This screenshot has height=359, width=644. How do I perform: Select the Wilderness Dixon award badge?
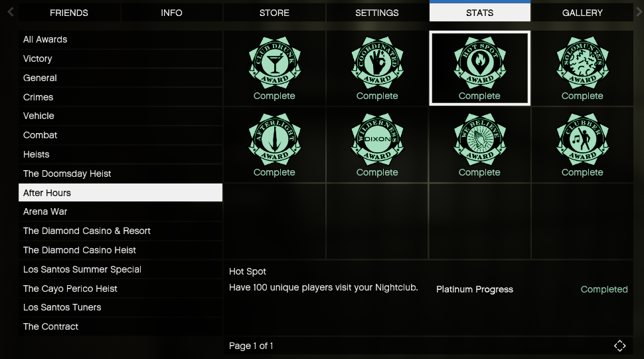(x=377, y=140)
